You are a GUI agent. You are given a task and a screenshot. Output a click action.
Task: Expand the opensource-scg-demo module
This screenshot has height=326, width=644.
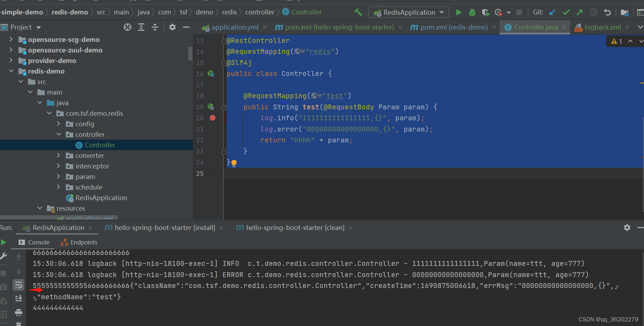click(x=11, y=39)
